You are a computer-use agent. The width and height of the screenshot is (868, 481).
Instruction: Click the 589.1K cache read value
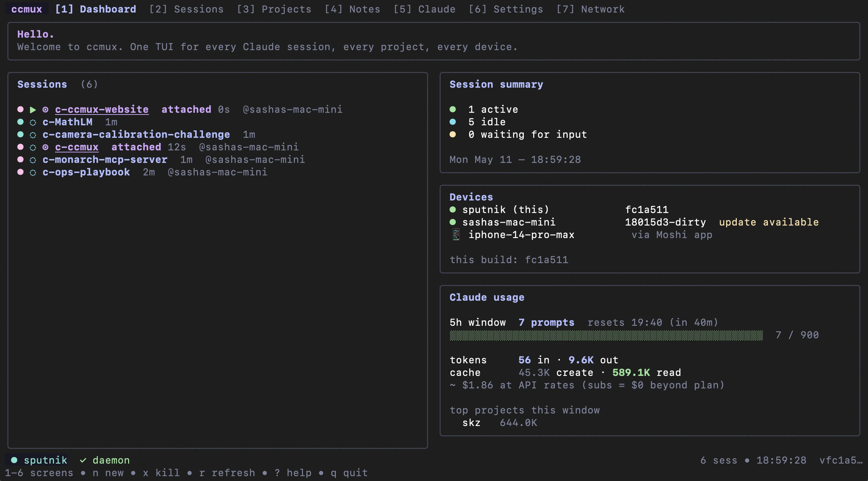coord(631,372)
